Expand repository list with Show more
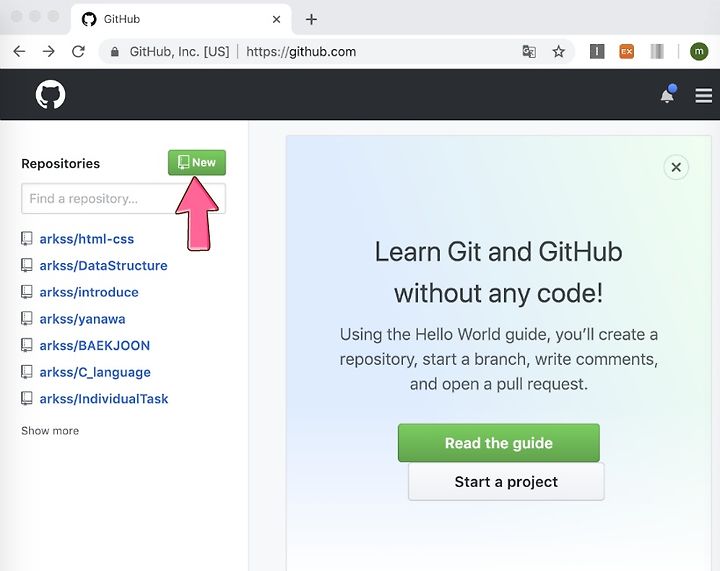This screenshot has width=720, height=571. coord(50,431)
